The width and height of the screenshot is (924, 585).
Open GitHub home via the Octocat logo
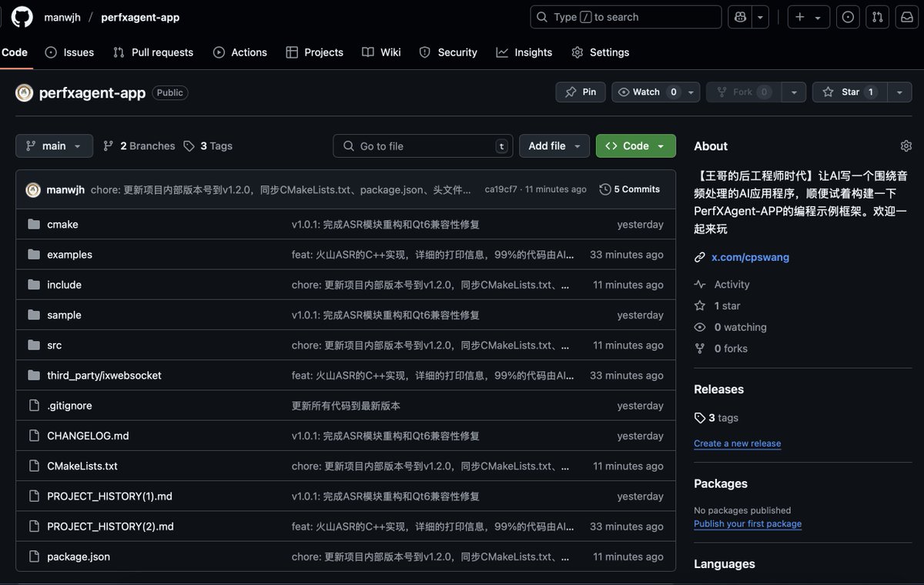click(22, 17)
